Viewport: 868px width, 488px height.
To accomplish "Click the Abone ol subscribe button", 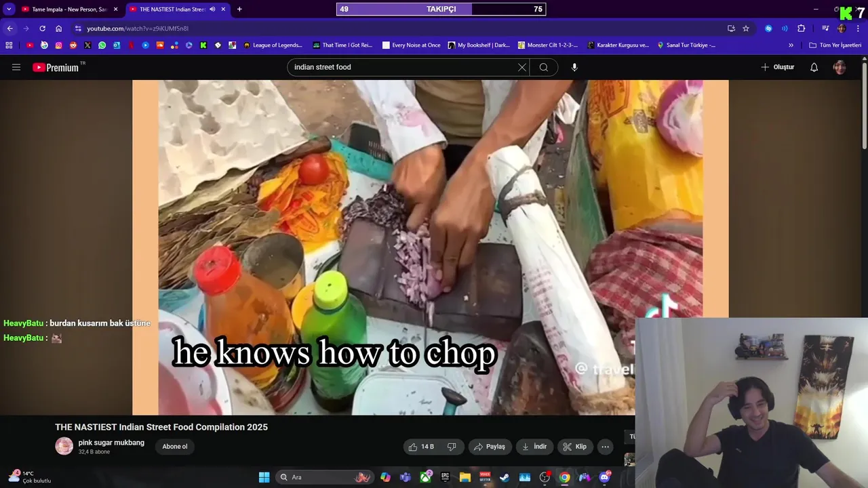I will [x=175, y=447].
